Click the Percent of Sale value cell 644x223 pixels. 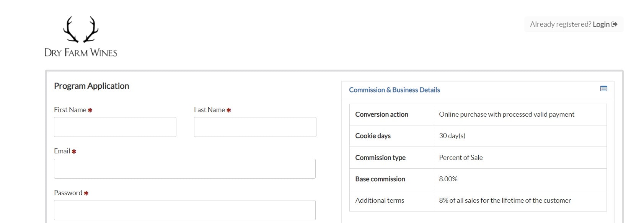(x=461, y=158)
